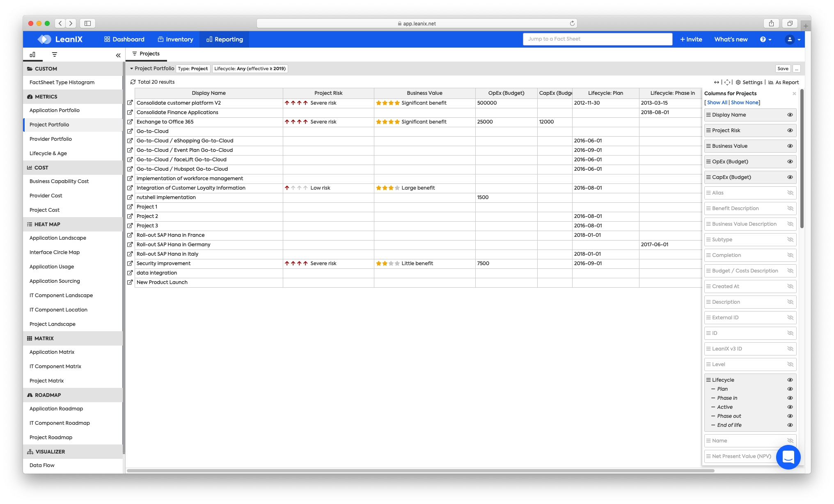This screenshot has width=834, height=504.
Task: Open Project Cost report in sidebar
Action: (44, 210)
